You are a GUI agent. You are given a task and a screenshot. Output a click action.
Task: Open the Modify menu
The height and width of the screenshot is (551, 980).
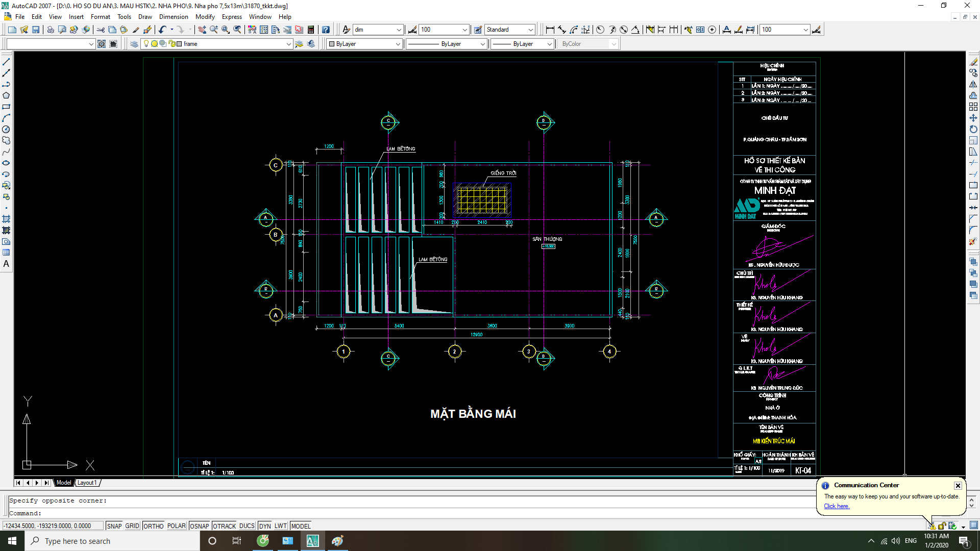coord(205,17)
